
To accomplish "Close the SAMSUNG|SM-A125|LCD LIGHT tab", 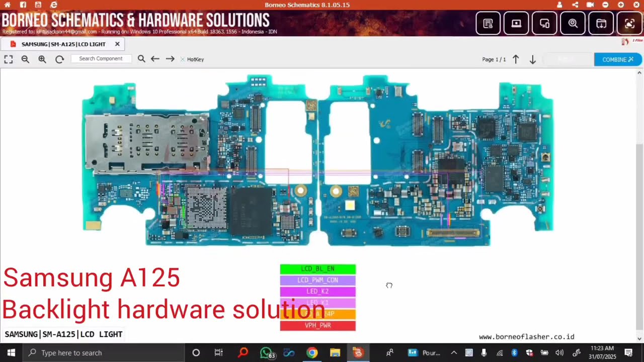I will pyautogui.click(x=117, y=44).
